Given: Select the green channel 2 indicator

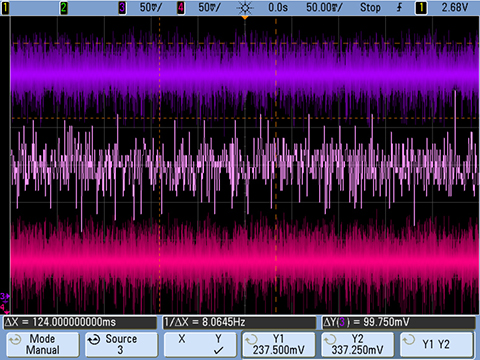Looking at the screenshot, I should click(x=63, y=8).
